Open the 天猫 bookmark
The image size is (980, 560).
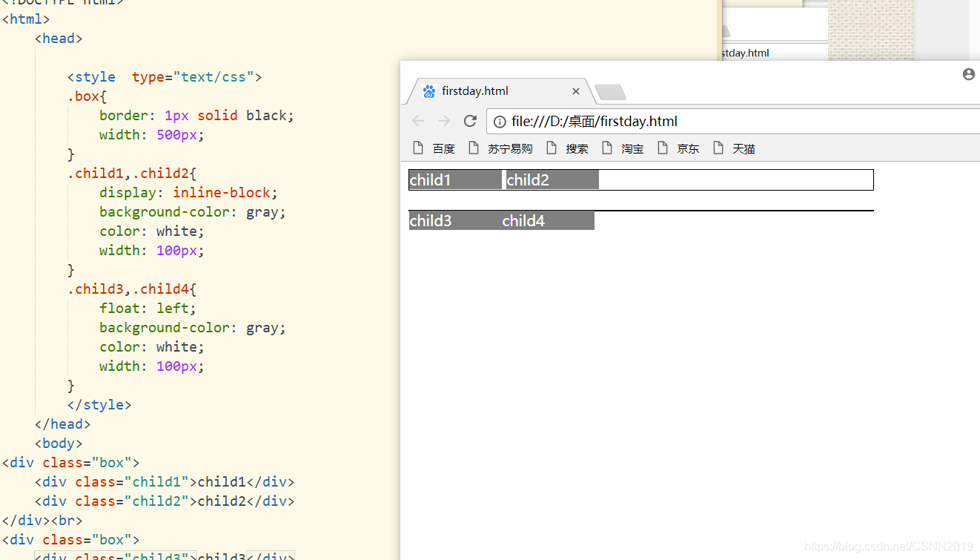[x=734, y=148]
